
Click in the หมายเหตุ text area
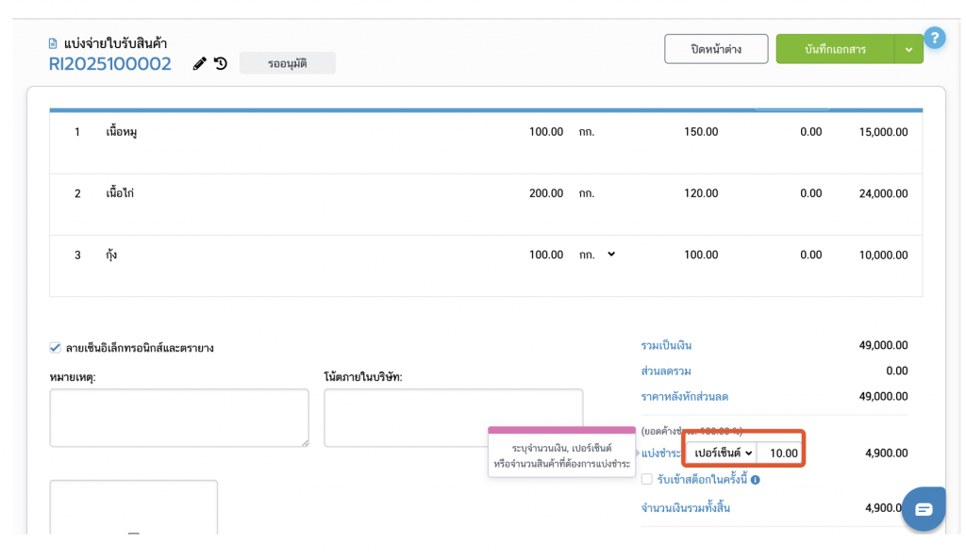tap(179, 418)
